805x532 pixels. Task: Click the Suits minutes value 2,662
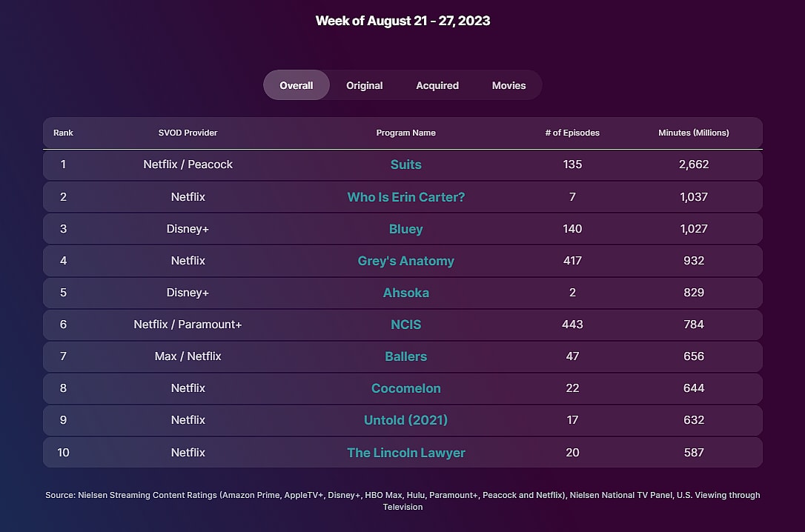[693, 164]
